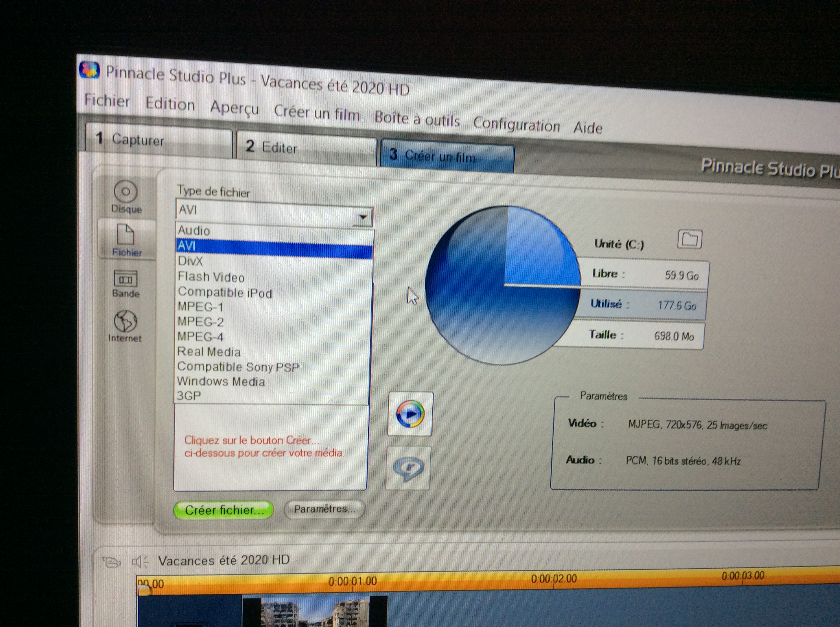Toggle the audio track speaker icon
The width and height of the screenshot is (840, 627).
click(140, 561)
